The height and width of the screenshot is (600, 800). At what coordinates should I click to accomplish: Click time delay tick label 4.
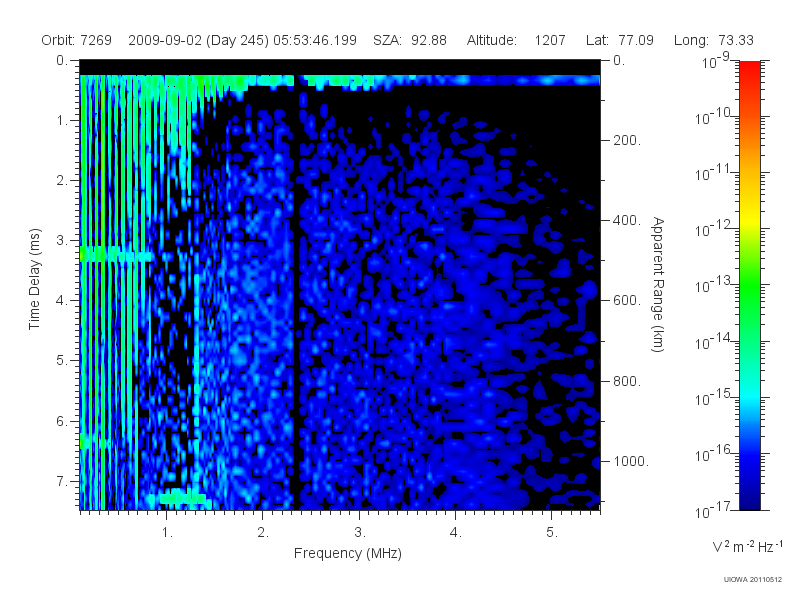[x=62, y=301]
